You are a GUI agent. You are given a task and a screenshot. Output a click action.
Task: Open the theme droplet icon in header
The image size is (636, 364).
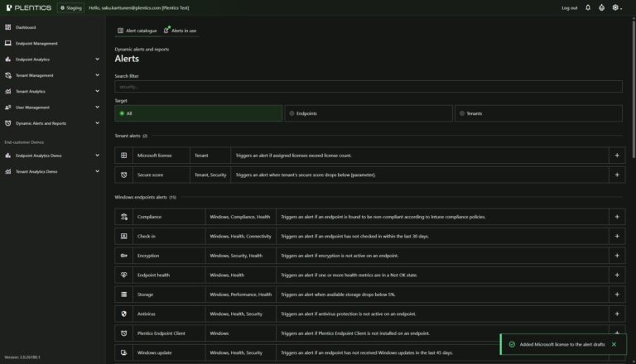tap(601, 7)
